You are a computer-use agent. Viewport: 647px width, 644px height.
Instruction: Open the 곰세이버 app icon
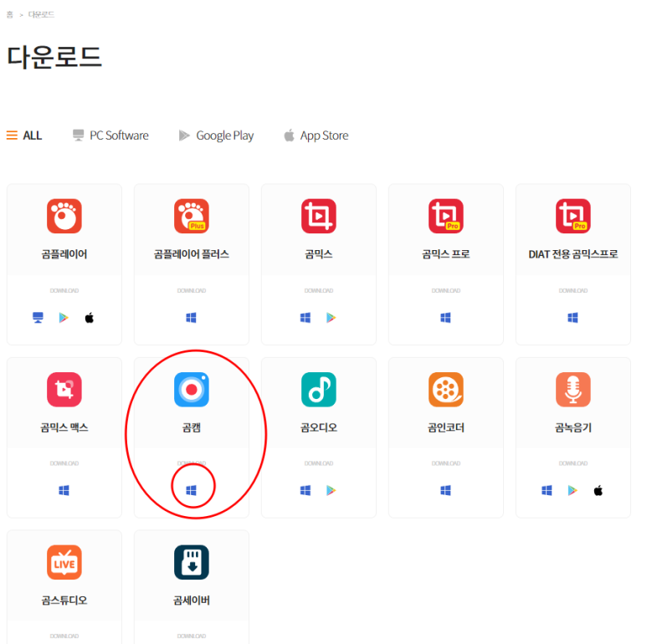pyautogui.click(x=192, y=562)
